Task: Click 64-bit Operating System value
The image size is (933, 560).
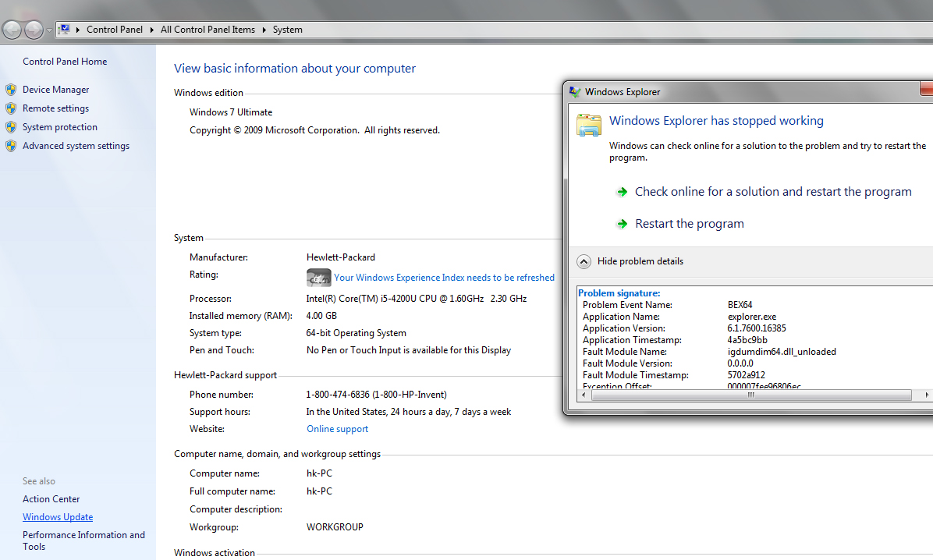Action: 356,333
